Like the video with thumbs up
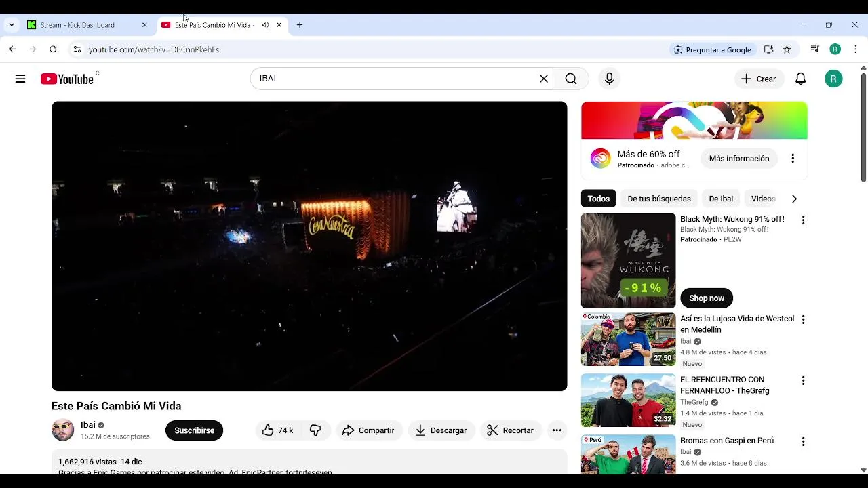This screenshot has height=488, width=868. click(x=278, y=430)
